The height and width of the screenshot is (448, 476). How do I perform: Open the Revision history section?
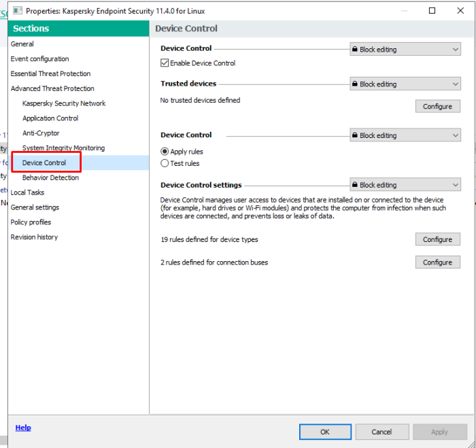pyautogui.click(x=34, y=237)
